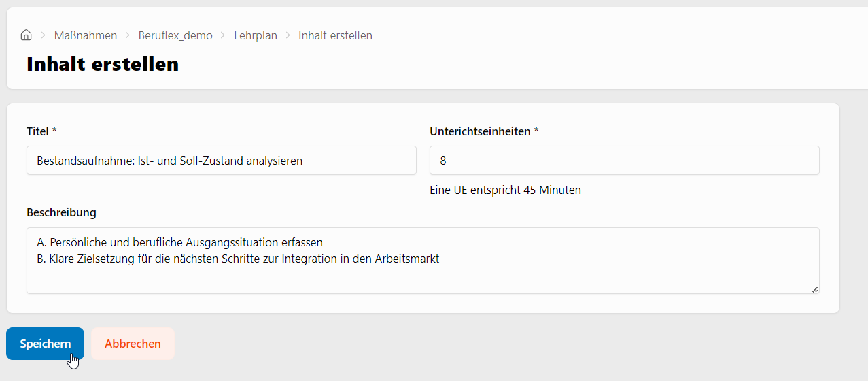
Task: Focus the Titel text field
Action: click(222, 161)
